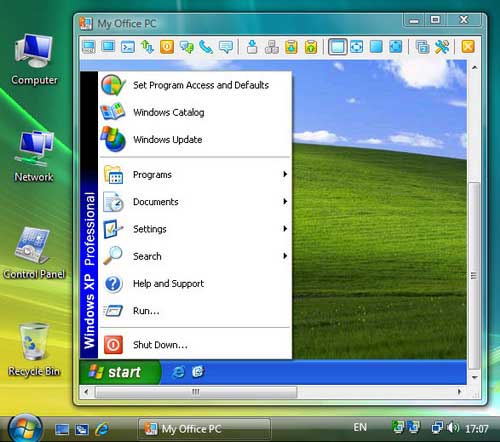
Task: Click the stacked windows toolbar icon
Action: pyautogui.click(x=422, y=47)
